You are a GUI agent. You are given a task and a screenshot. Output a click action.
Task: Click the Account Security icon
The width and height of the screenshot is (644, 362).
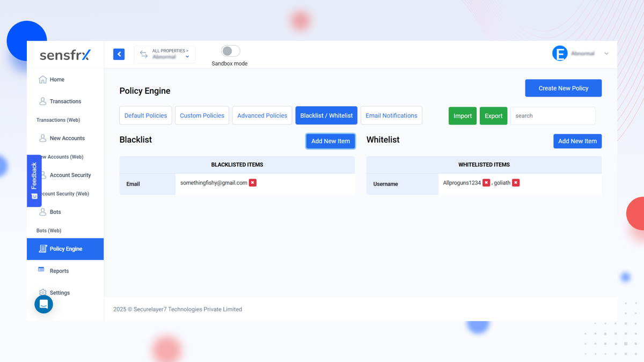point(43,175)
